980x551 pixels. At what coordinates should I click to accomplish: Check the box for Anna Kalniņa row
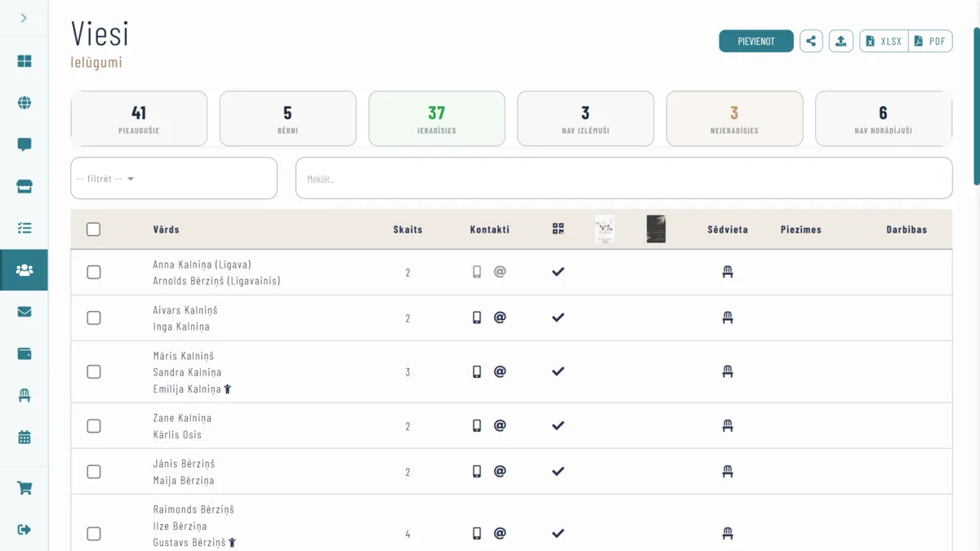(94, 272)
